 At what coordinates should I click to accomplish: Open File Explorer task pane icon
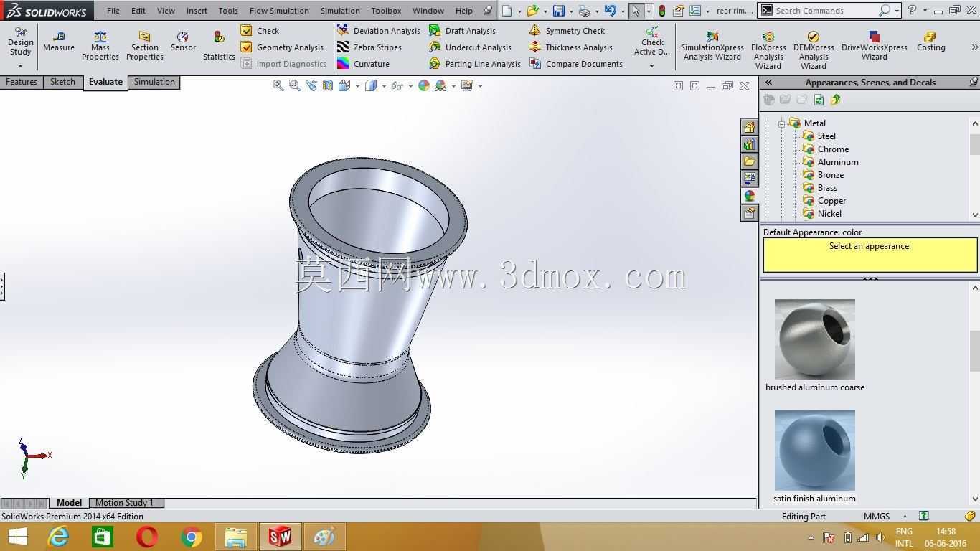(749, 161)
